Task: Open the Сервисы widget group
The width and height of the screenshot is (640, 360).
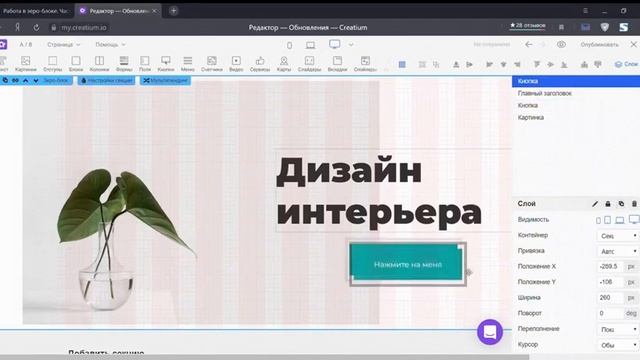Action: (260, 64)
